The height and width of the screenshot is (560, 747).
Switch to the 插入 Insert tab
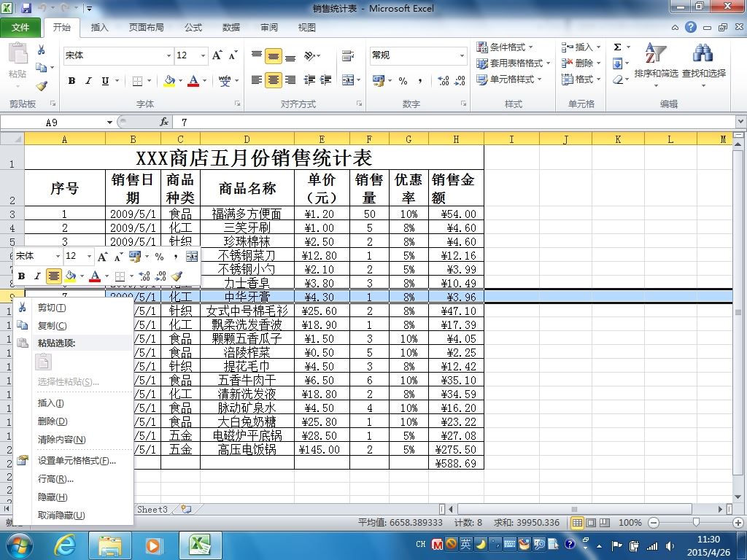click(x=99, y=28)
